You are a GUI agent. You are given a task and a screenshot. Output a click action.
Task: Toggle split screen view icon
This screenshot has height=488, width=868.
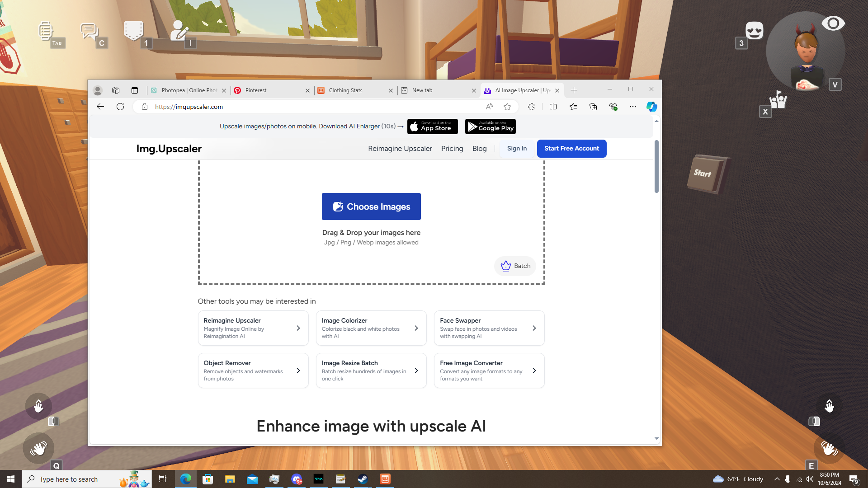(x=553, y=107)
